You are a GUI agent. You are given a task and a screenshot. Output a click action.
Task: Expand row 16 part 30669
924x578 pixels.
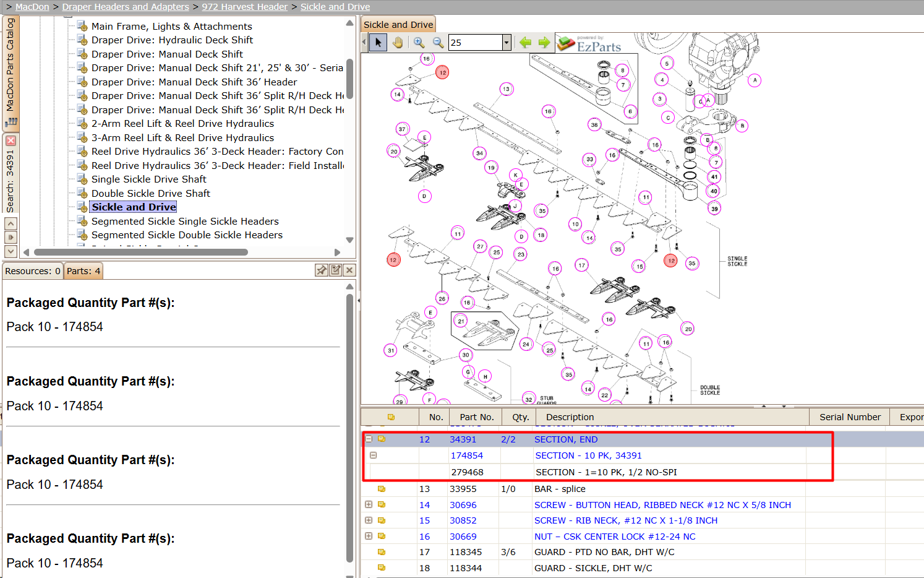[x=369, y=536]
